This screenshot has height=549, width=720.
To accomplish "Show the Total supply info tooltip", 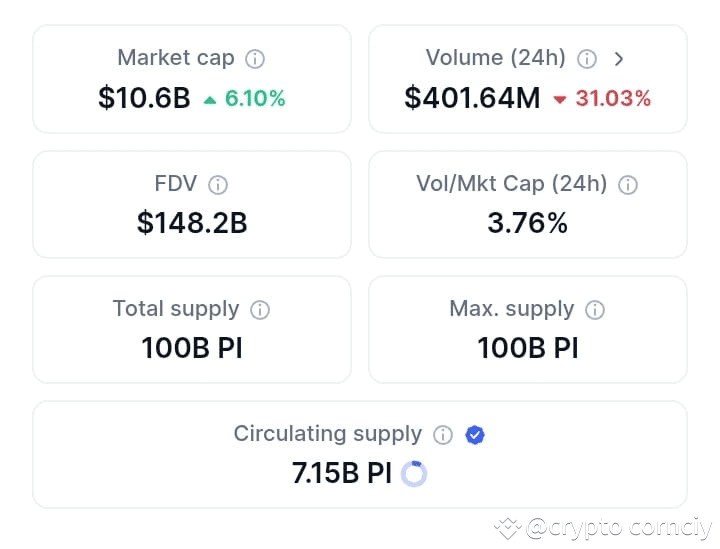I will [260, 310].
